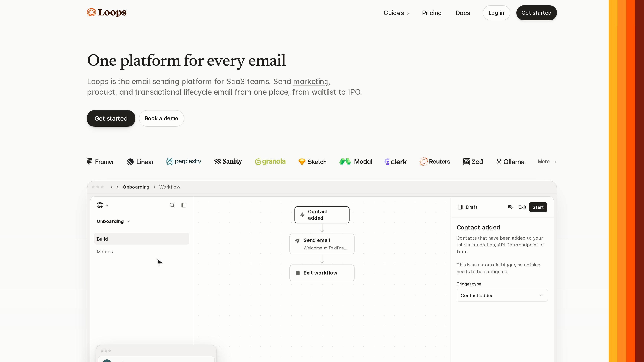Select the Contact added trigger node
Viewport: 644px width, 362px height.
pos(322,215)
